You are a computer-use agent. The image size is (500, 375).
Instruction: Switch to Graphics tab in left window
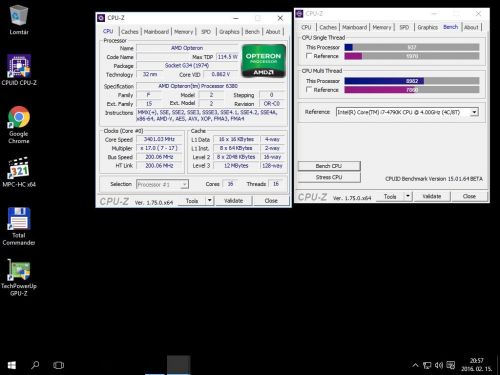pyautogui.click(x=229, y=32)
